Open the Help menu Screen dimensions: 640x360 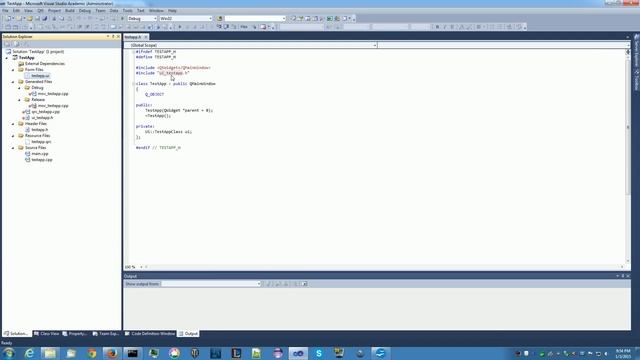pos(172,11)
